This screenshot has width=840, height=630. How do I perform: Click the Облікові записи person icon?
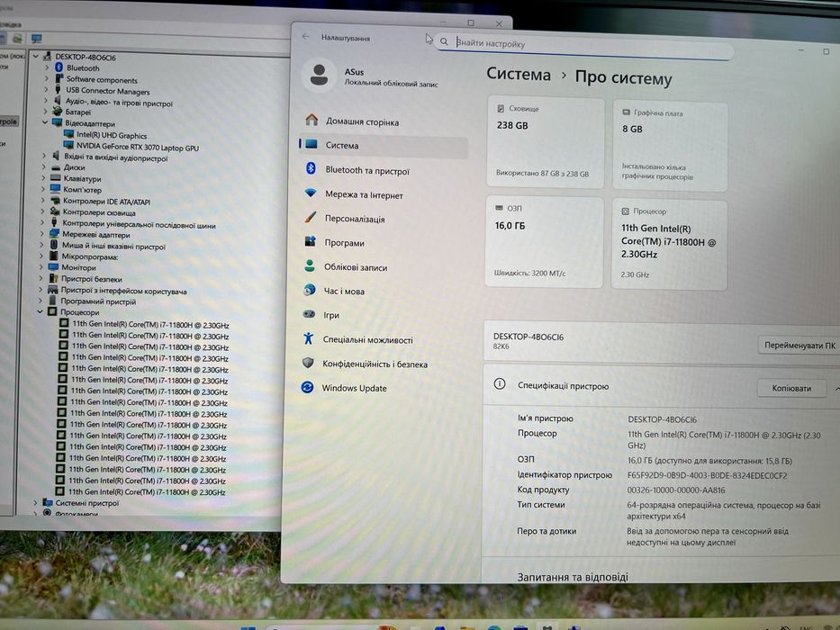coord(310,265)
